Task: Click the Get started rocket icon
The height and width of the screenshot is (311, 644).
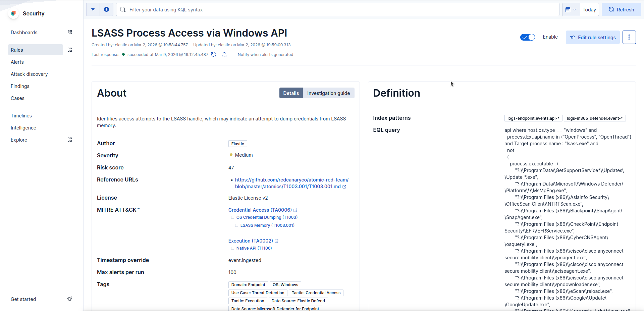Action: pos(70,299)
